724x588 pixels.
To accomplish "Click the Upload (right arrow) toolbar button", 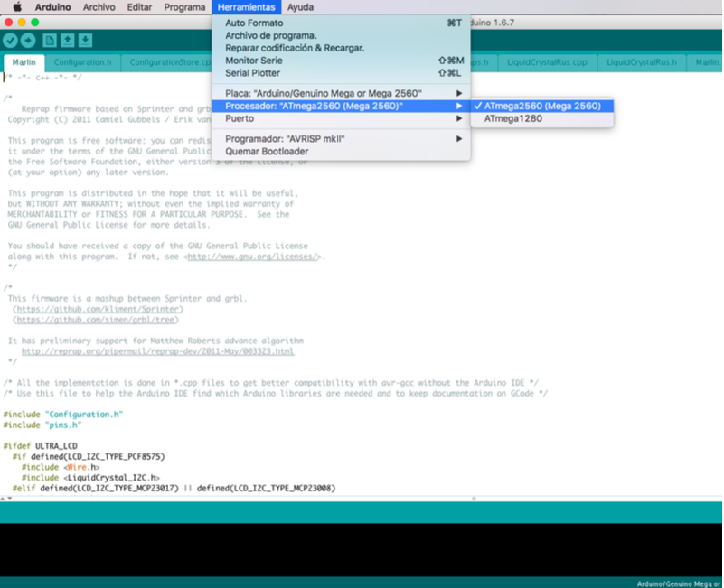I will (x=28, y=41).
